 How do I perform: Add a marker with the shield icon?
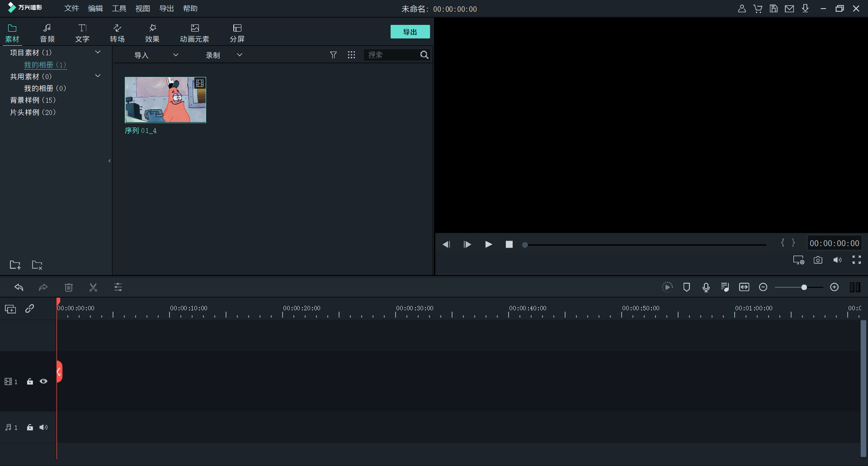click(x=686, y=287)
